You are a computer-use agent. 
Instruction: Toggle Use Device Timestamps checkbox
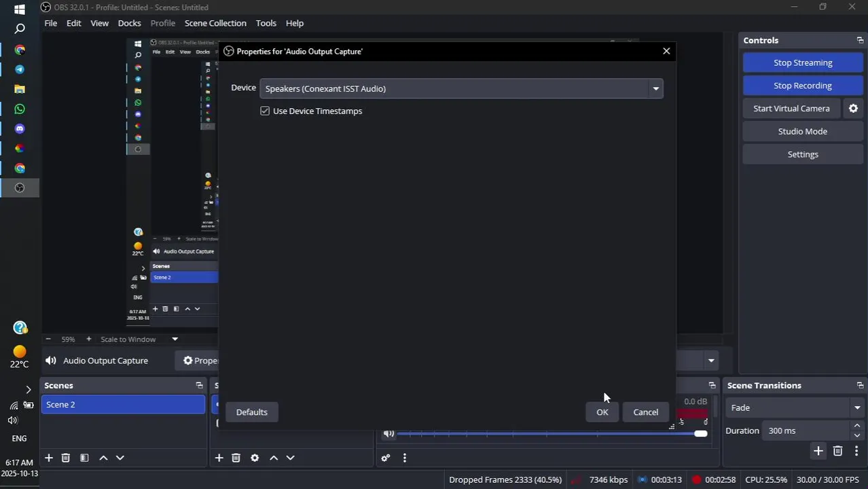(265, 111)
